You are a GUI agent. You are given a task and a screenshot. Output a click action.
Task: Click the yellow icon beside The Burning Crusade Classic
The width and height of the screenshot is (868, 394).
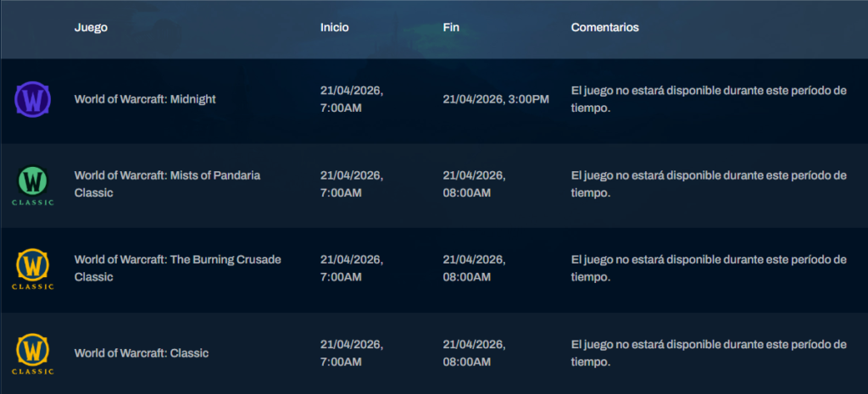pos(33,267)
